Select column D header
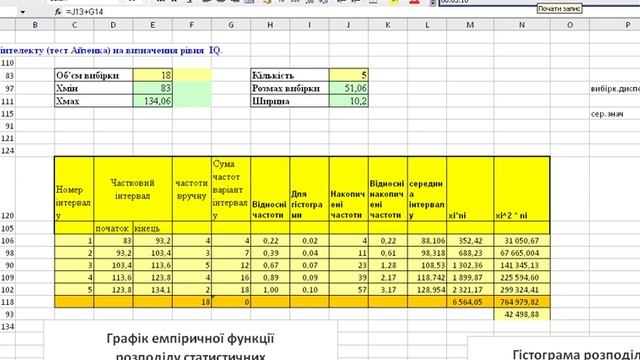Screen dimensions: 640x360 tap(113, 25)
